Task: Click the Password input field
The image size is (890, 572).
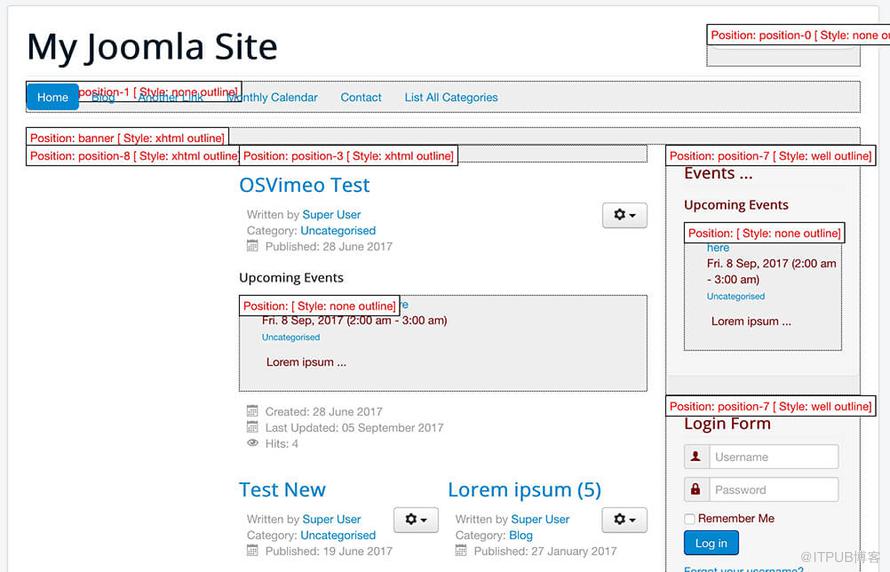Action: (x=774, y=489)
